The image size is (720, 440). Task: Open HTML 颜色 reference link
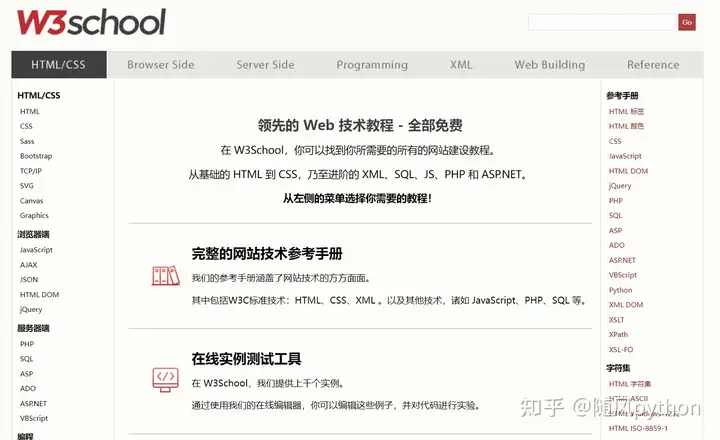point(626,126)
